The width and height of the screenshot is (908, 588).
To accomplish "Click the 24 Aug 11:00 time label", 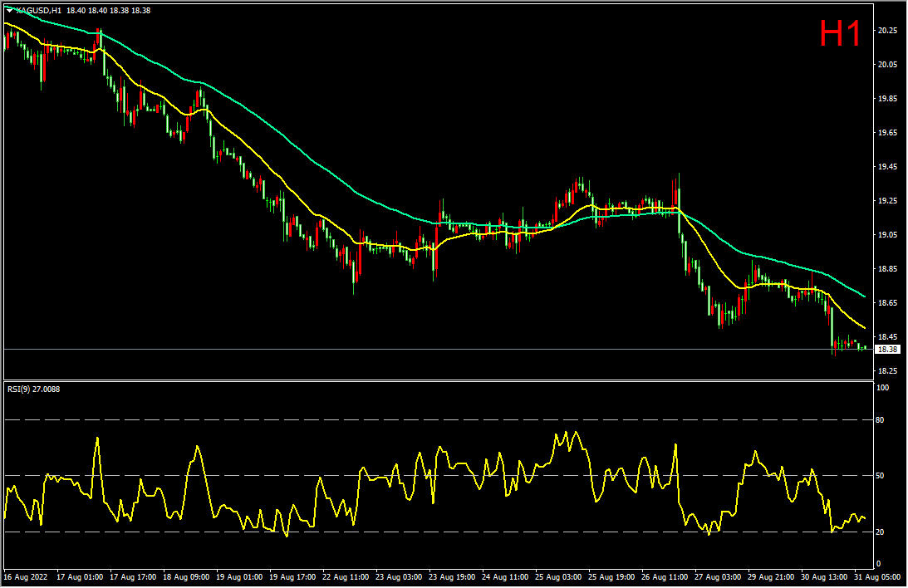I will [506, 577].
